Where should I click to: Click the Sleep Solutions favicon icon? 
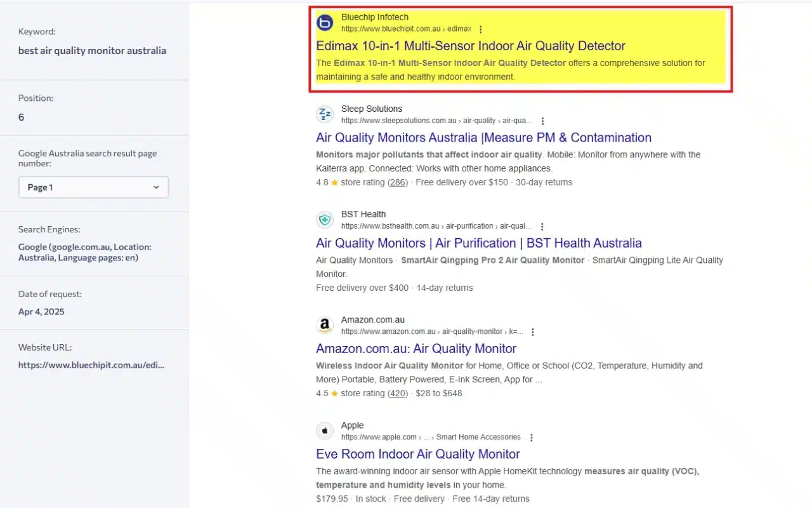coord(325,114)
